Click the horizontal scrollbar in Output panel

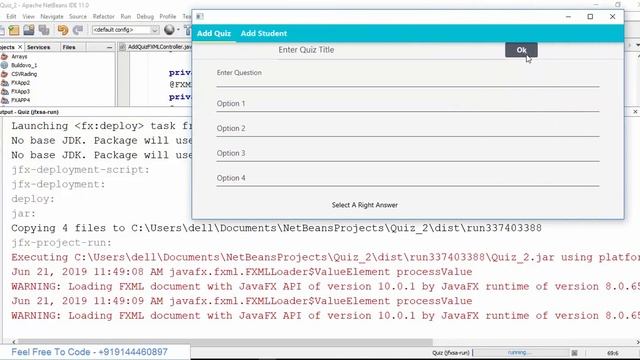point(225,342)
